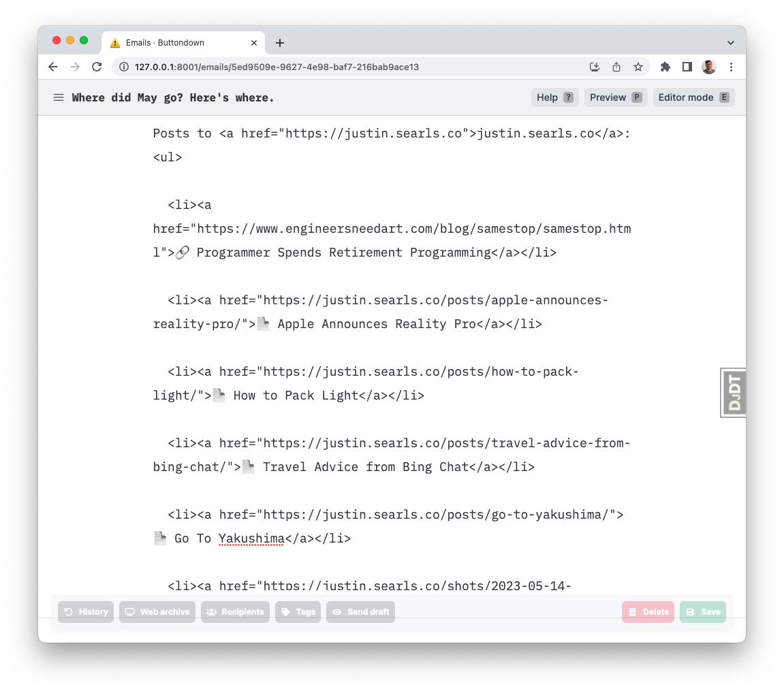Go back with the browser back arrow
The width and height of the screenshot is (784, 693).
point(53,67)
